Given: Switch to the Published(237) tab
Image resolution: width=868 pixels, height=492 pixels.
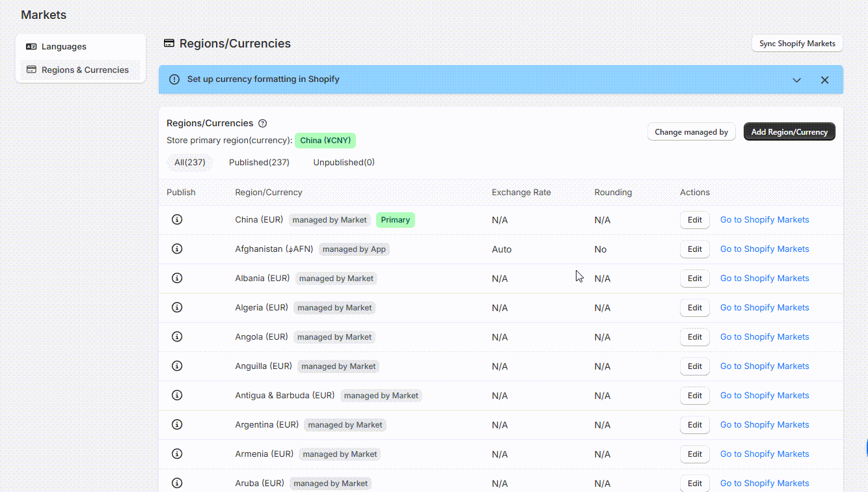Looking at the screenshot, I should pyautogui.click(x=259, y=163).
